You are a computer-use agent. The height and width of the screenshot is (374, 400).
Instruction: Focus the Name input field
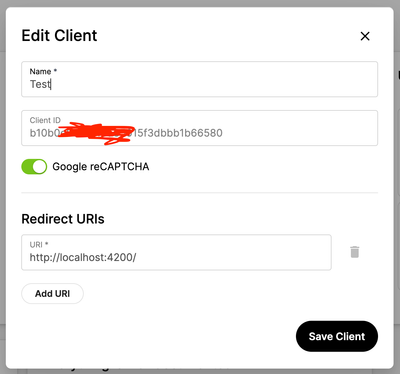pyautogui.click(x=199, y=79)
